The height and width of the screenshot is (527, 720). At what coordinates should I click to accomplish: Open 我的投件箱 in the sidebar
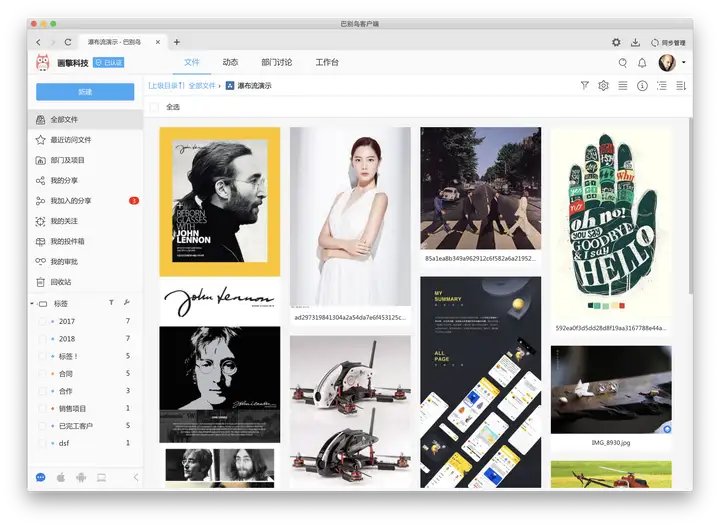pyautogui.click(x=85, y=241)
